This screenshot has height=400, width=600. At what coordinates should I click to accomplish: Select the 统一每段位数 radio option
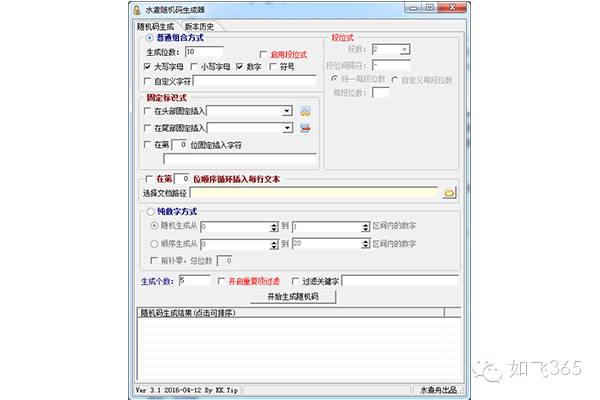point(334,78)
